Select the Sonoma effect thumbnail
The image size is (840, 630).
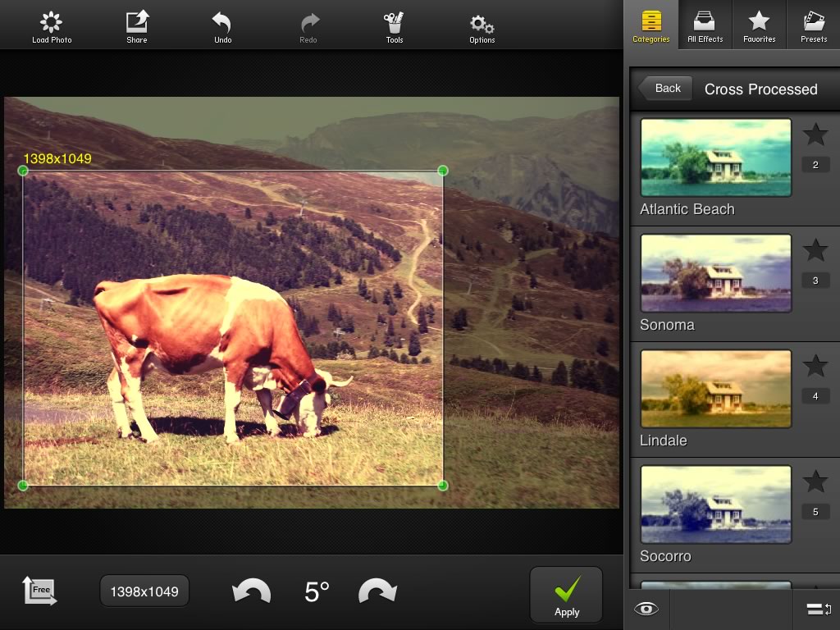[715, 272]
